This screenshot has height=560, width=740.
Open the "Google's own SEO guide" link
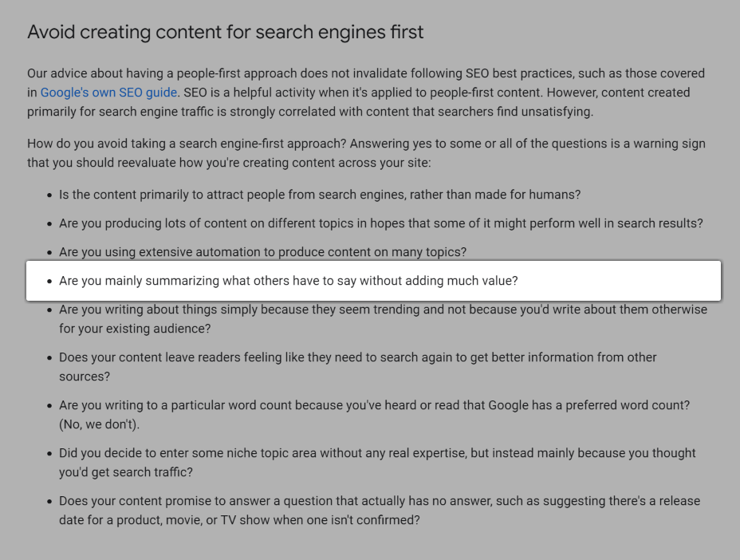tap(109, 93)
